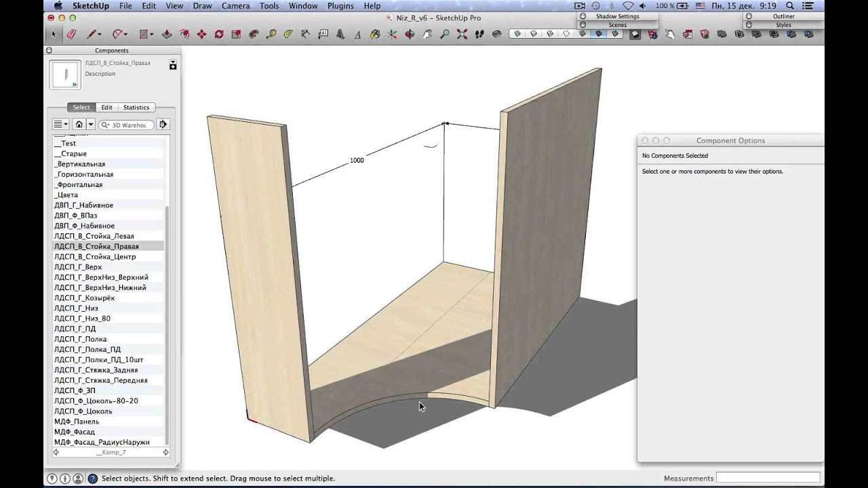Screen dimensions: 868x488
Task: Select the arrow Select tool in toolbar
Action: pyautogui.click(x=54, y=34)
